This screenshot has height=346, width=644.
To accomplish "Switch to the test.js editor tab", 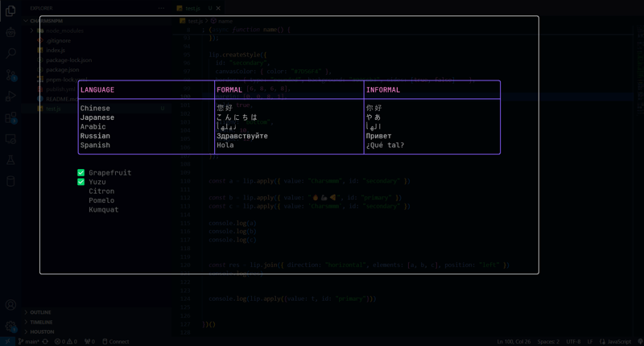I will (x=193, y=8).
